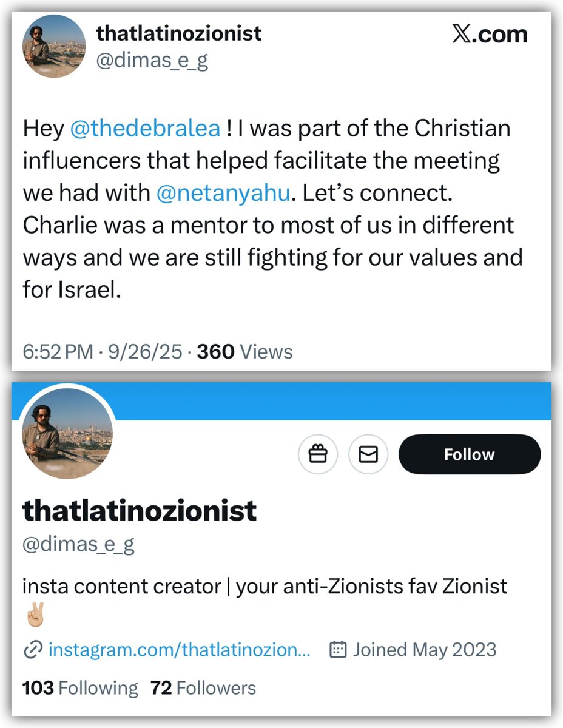Click the calendar icon next to Joined date
This screenshot has width=563, height=728.
point(337,650)
